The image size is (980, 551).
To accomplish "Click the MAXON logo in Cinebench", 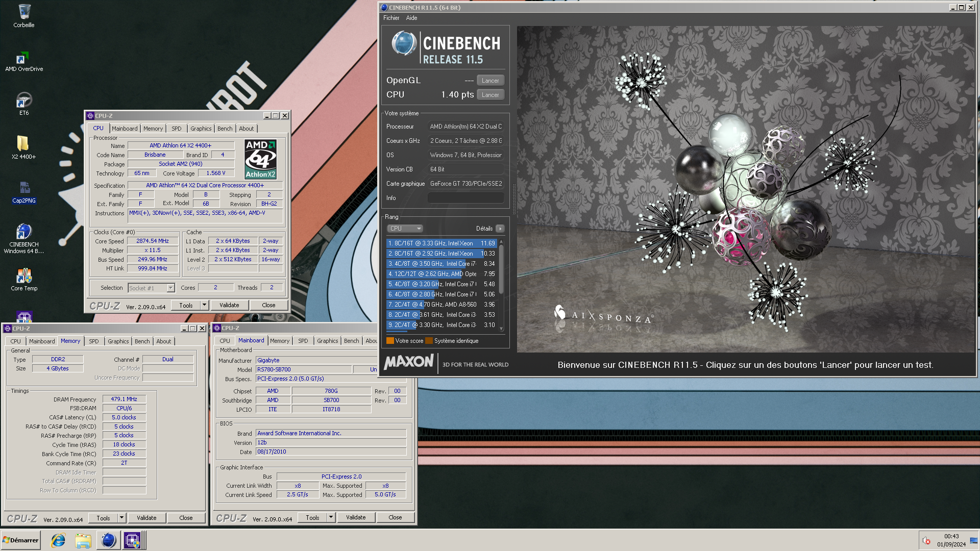I will click(408, 362).
